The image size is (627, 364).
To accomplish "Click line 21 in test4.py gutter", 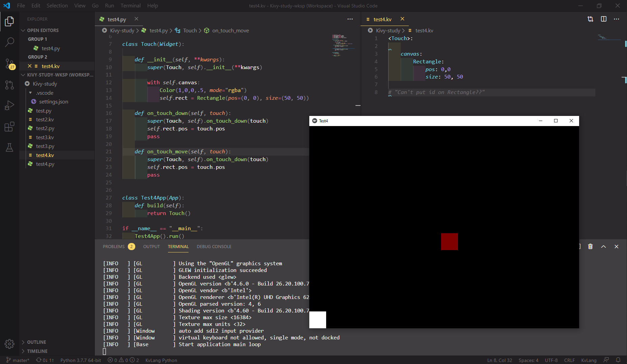I will 109,152.
